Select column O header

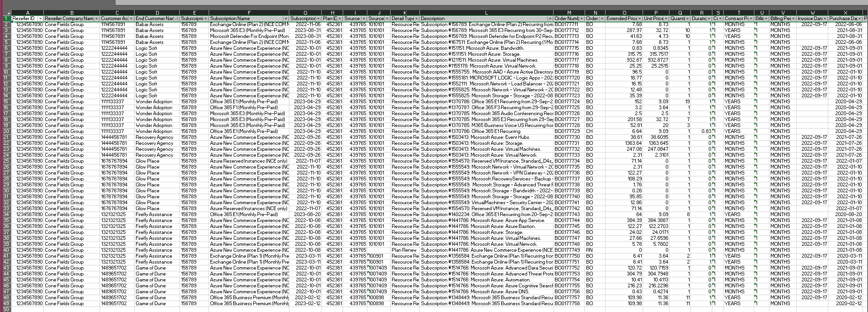(x=624, y=13)
